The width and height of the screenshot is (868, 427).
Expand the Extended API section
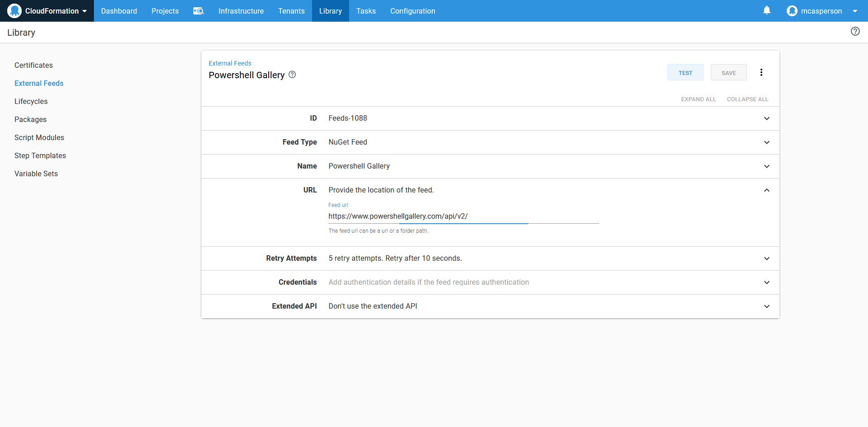[766, 306]
